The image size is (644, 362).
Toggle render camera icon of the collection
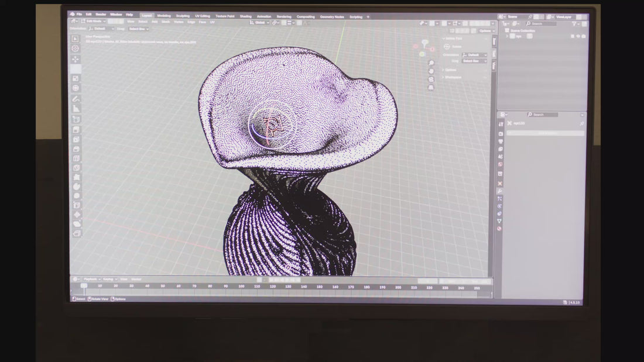pos(584,36)
